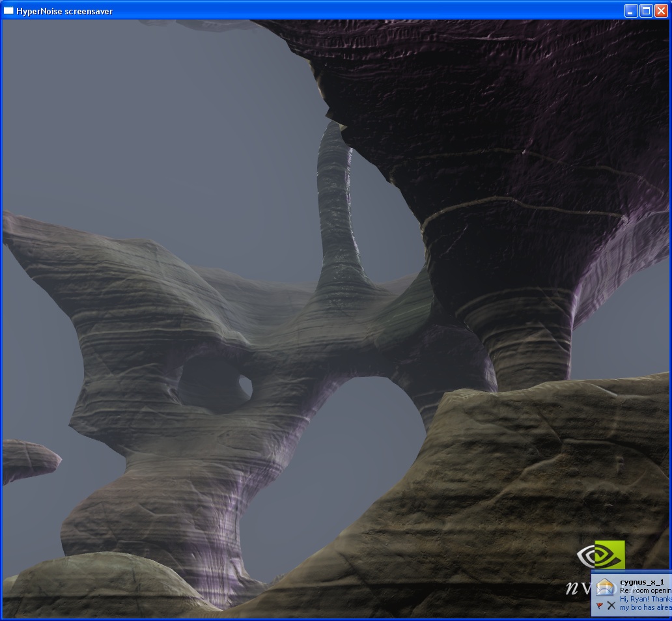Open the 'Hi, Ryan! Thanks' message preview

click(x=645, y=599)
